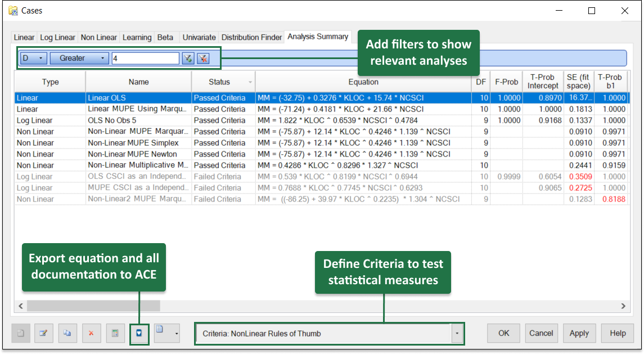Click the SE value 0.2441
Viewport: 644px width, 354px height.
tap(580, 165)
